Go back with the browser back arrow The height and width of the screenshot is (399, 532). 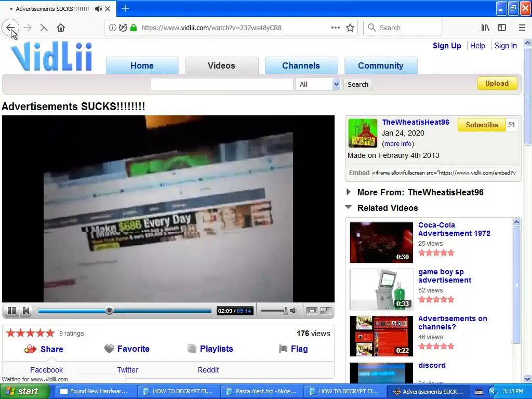click(x=10, y=28)
